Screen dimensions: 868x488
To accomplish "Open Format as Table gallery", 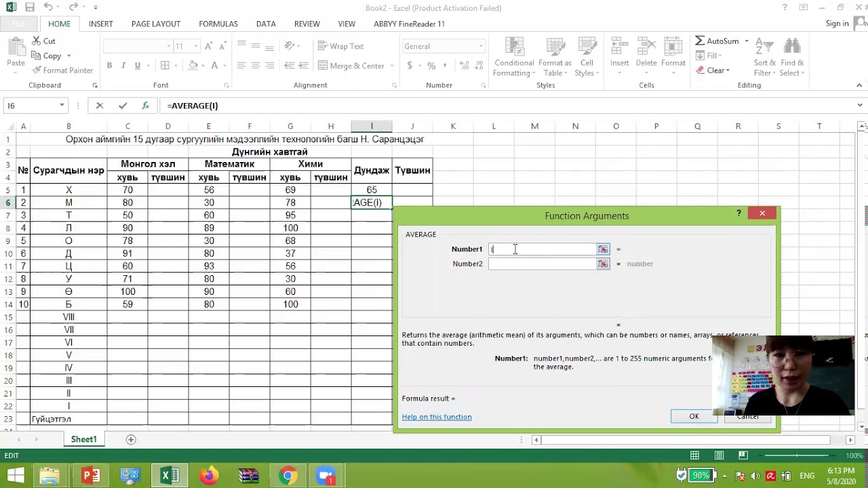I will [555, 56].
